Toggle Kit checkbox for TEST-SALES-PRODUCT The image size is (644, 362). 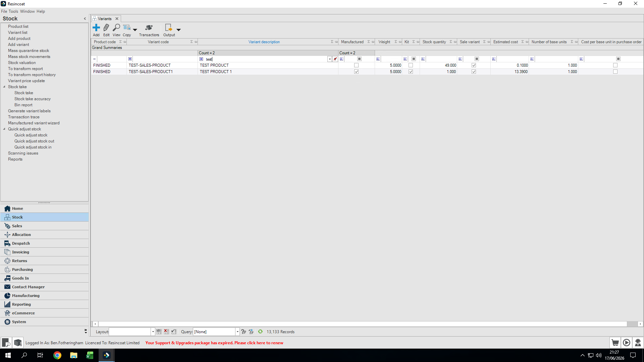[411, 65]
